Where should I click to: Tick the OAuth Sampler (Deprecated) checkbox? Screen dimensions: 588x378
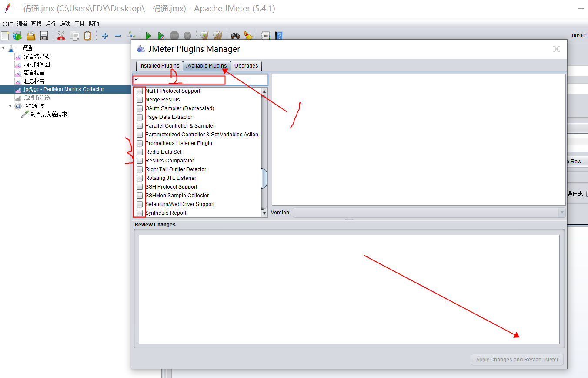[x=140, y=108]
